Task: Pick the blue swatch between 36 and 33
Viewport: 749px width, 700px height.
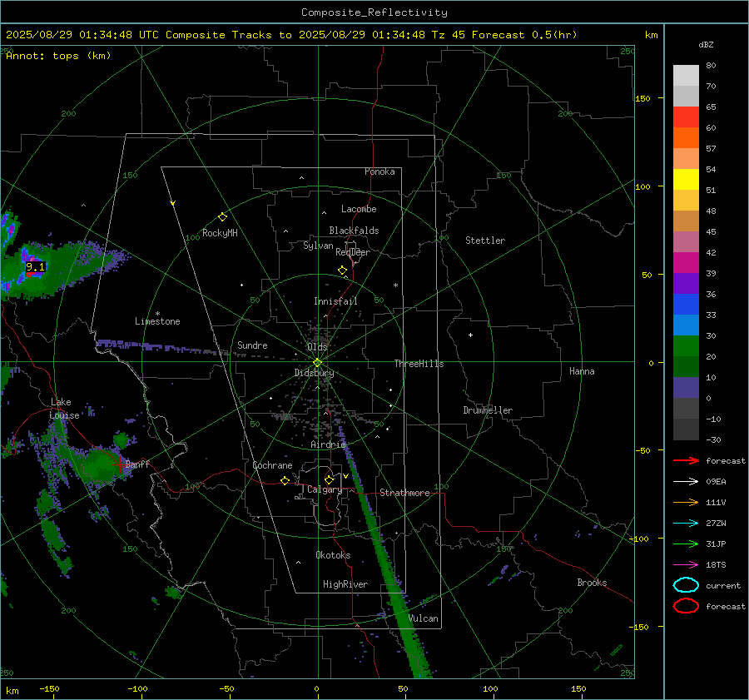Action: (x=686, y=305)
